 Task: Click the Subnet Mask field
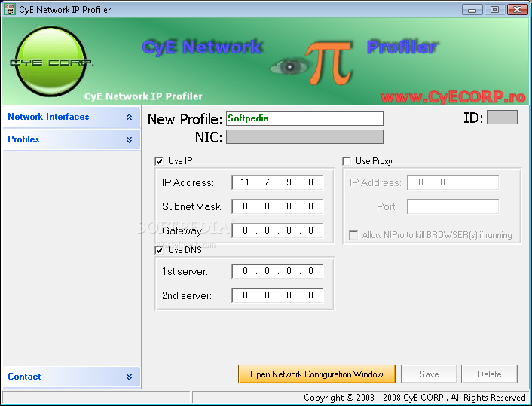click(x=277, y=206)
